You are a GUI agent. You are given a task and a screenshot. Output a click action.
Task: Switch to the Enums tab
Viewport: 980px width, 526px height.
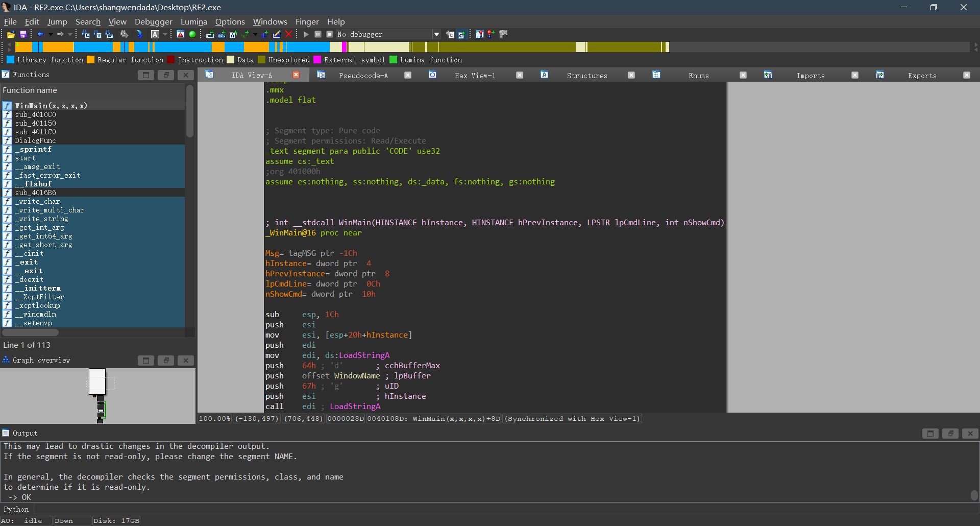(x=699, y=75)
